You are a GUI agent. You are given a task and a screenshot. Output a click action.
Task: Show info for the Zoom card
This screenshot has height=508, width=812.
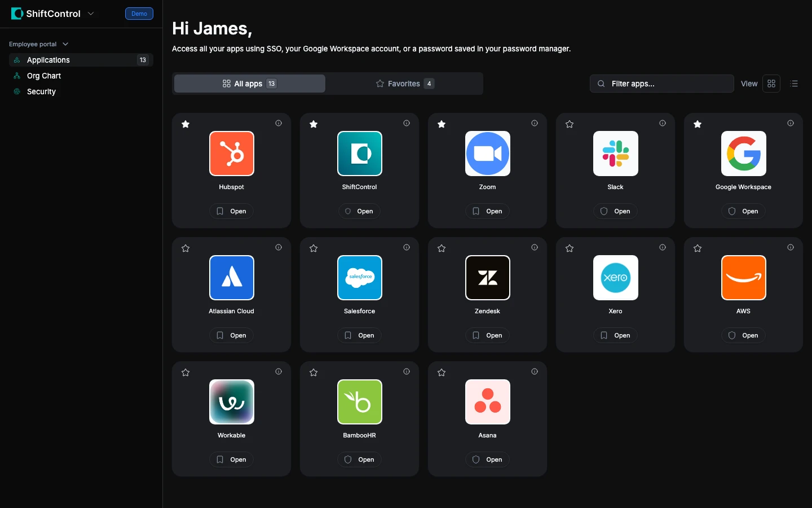point(535,123)
